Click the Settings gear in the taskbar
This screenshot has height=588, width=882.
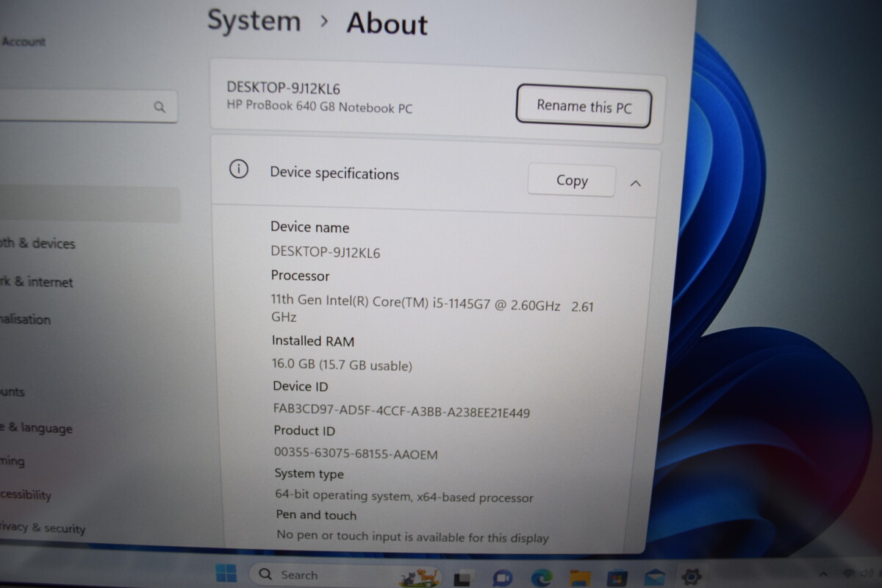tap(691, 576)
